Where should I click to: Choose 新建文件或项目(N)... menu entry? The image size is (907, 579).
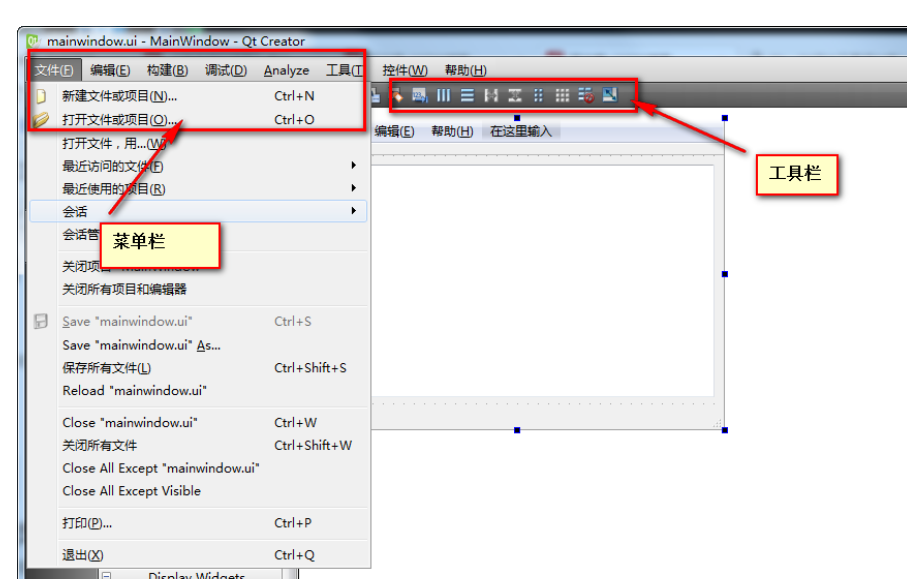point(198,96)
